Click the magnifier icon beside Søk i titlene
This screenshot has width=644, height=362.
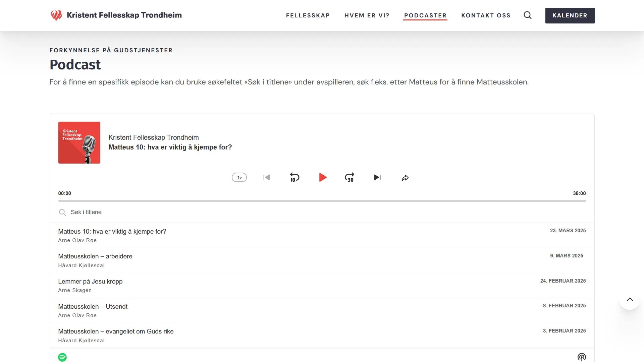[62, 212]
